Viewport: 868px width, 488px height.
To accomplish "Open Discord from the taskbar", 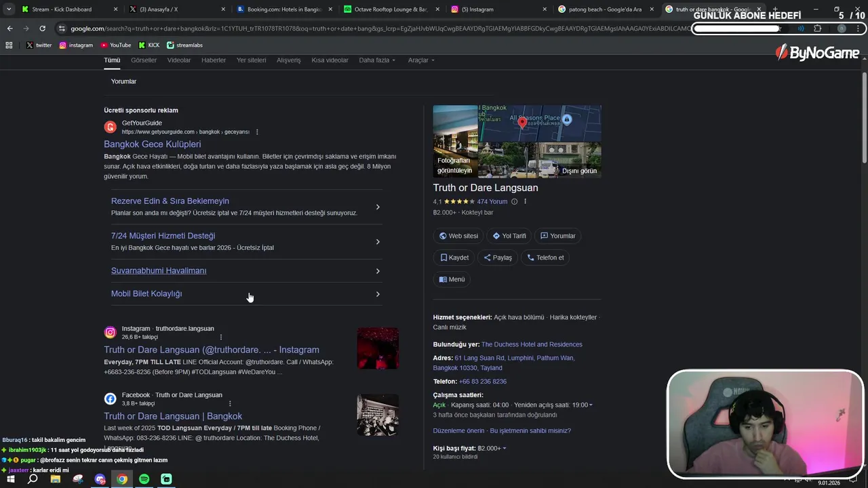I will (100, 479).
